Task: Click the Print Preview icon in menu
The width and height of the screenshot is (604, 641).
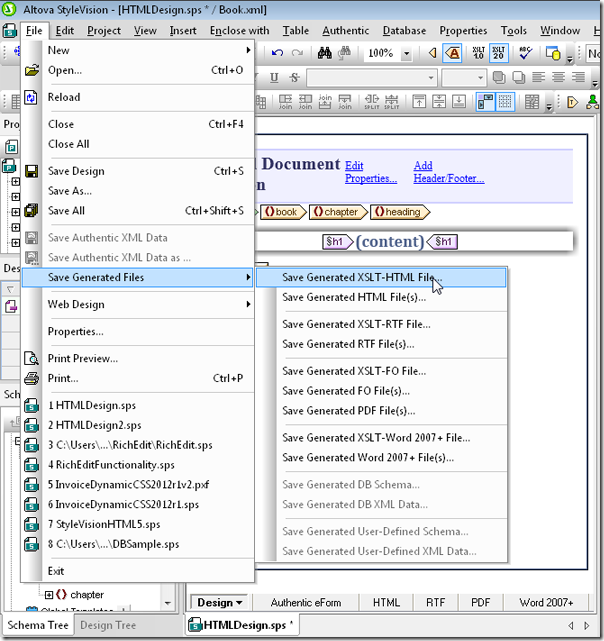Action: pyautogui.click(x=31, y=358)
